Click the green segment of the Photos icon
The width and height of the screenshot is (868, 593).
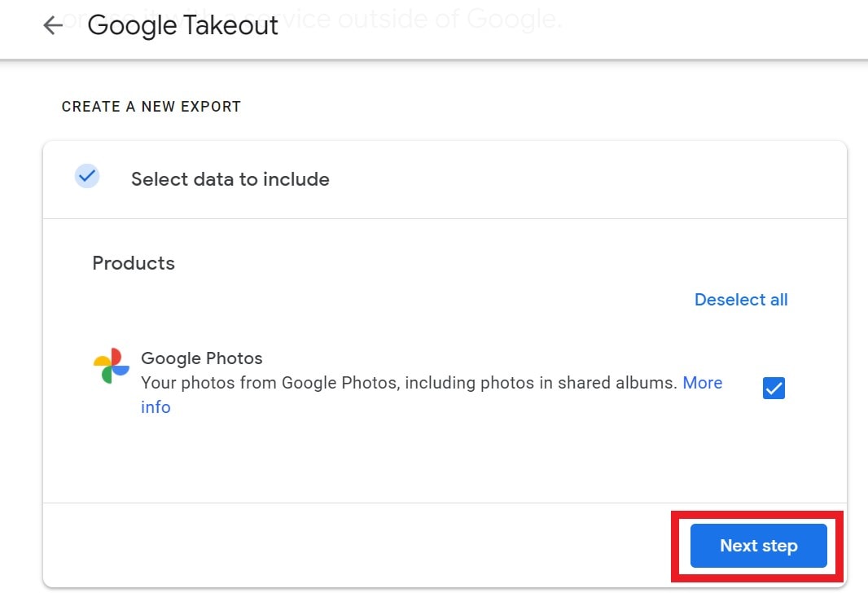[x=106, y=372]
